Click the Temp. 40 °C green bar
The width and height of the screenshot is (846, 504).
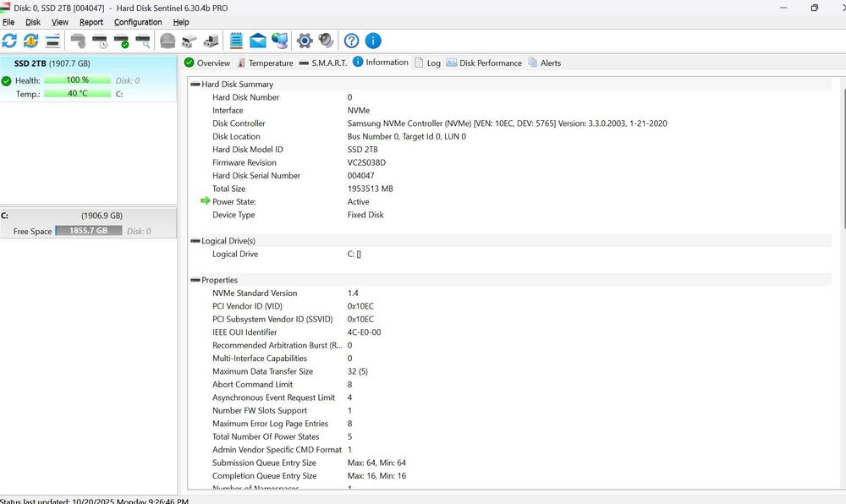(x=78, y=94)
